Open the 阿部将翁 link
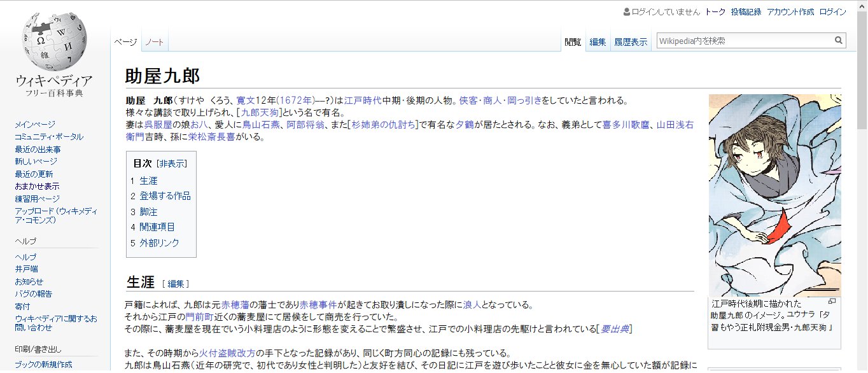The height and width of the screenshot is (373, 868). tap(305, 125)
